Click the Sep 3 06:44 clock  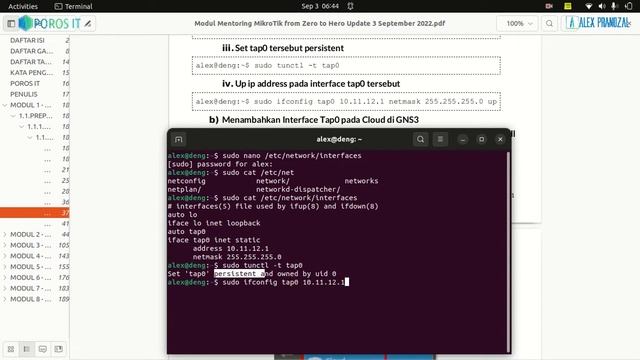click(x=320, y=6)
